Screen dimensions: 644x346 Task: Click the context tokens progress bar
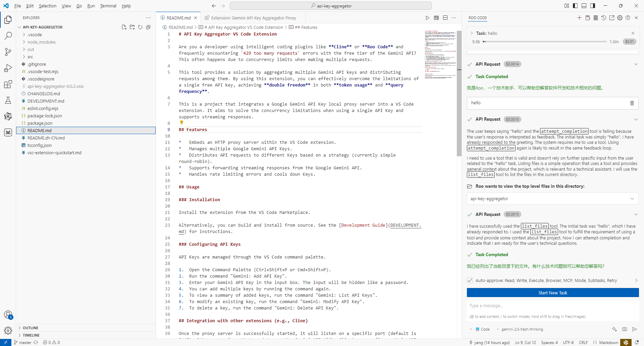click(545, 42)
